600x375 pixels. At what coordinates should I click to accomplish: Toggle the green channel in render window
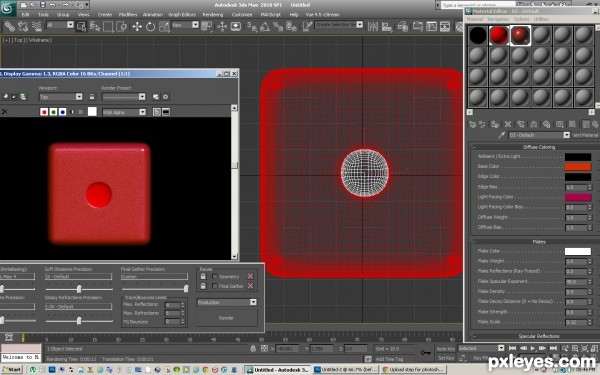coord(53,112)
